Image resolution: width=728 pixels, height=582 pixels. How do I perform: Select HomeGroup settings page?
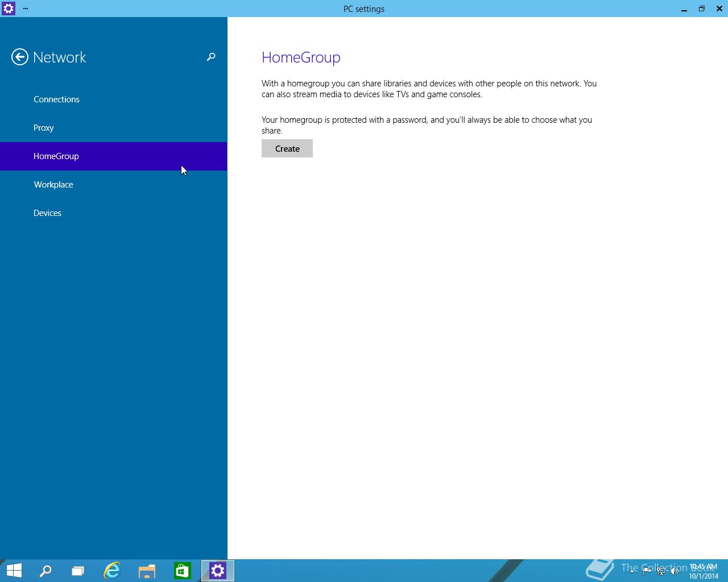point(114,156)
